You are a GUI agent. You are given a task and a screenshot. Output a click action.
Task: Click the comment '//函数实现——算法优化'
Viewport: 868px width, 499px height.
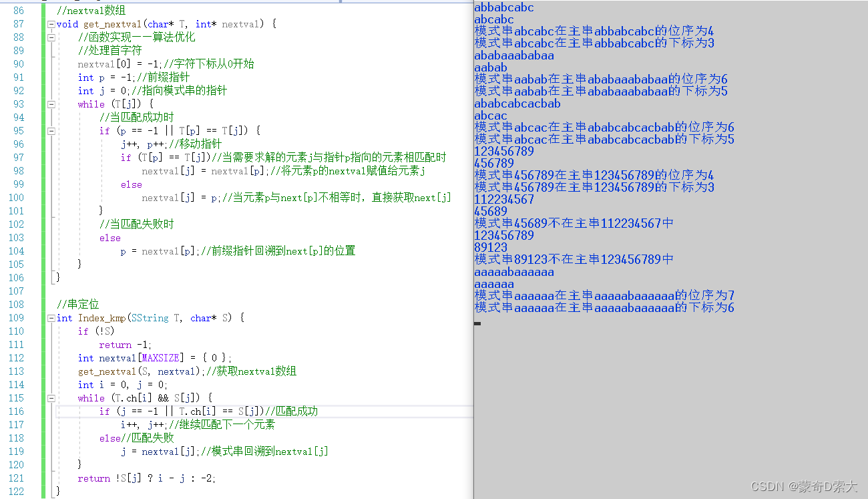137,37
